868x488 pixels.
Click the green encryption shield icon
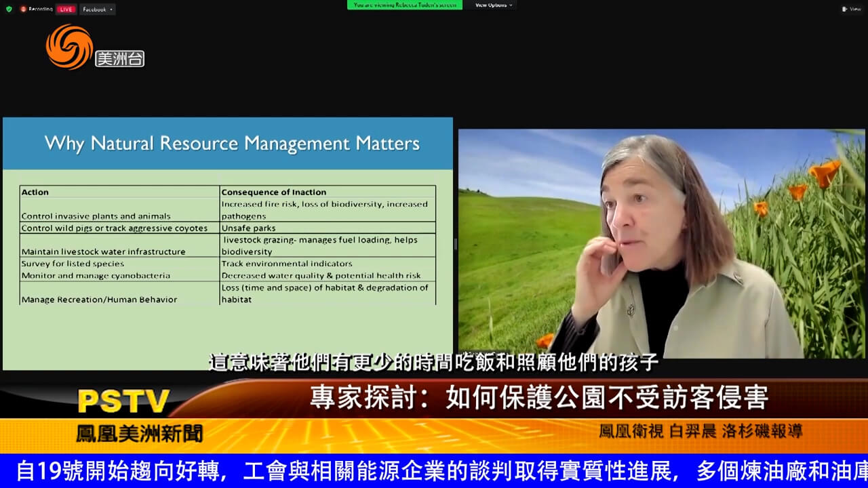(9, 9)
